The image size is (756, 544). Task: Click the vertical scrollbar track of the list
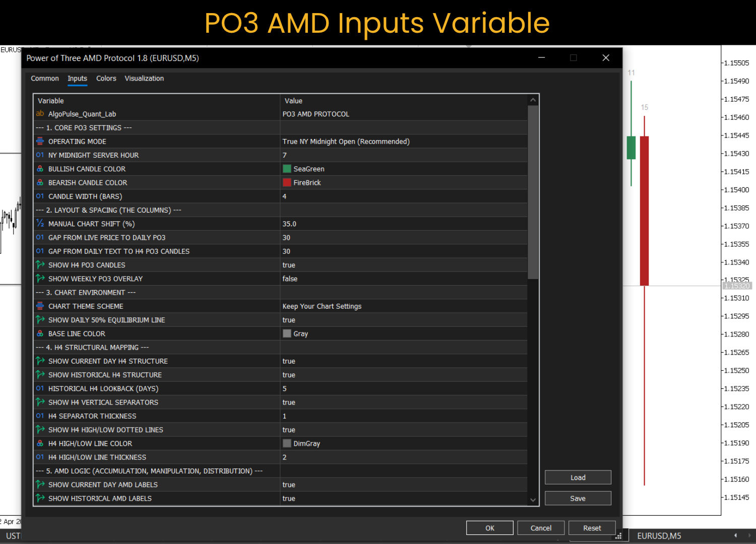coord(533,378)
